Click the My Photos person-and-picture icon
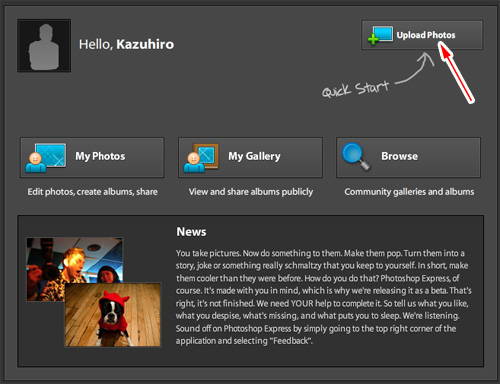Screen dimensions: 500x384 pyautogui.click(x=46, y=158)
